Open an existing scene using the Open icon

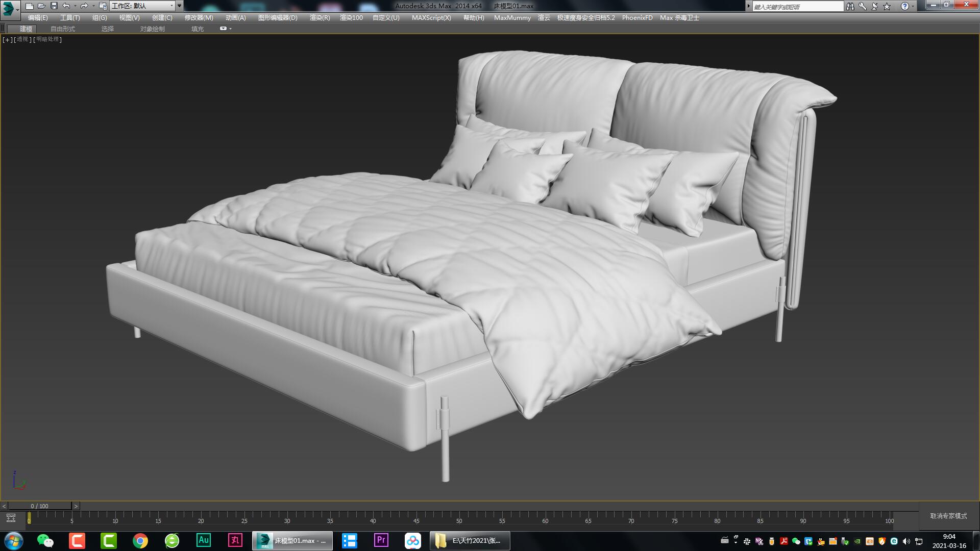pos(41,6)
